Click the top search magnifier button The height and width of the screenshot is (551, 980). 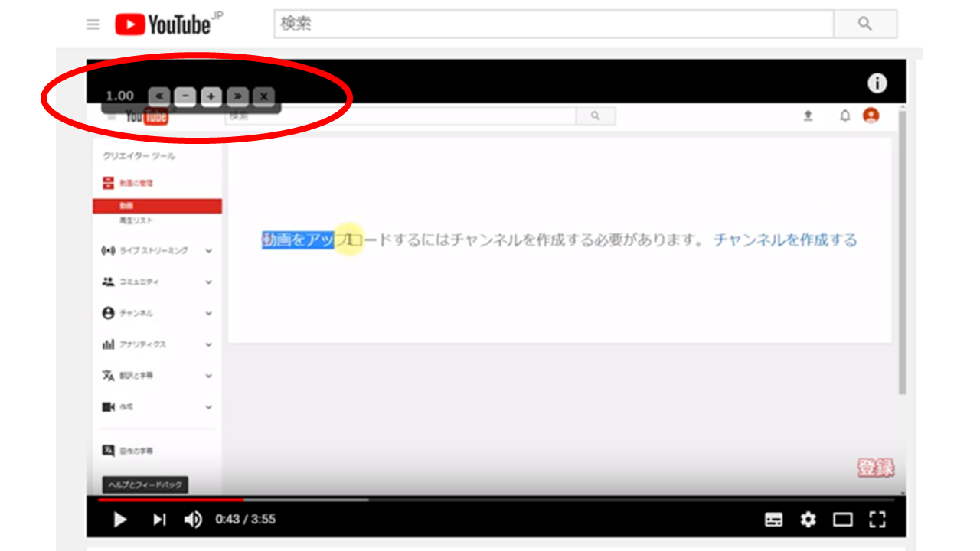(865, 24)
